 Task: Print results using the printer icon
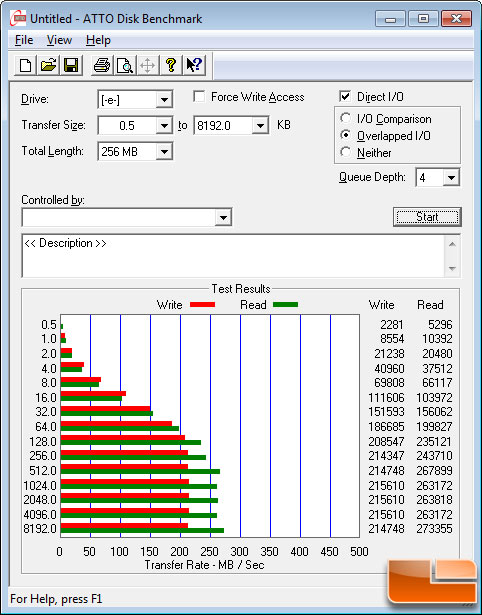[102, 65]
